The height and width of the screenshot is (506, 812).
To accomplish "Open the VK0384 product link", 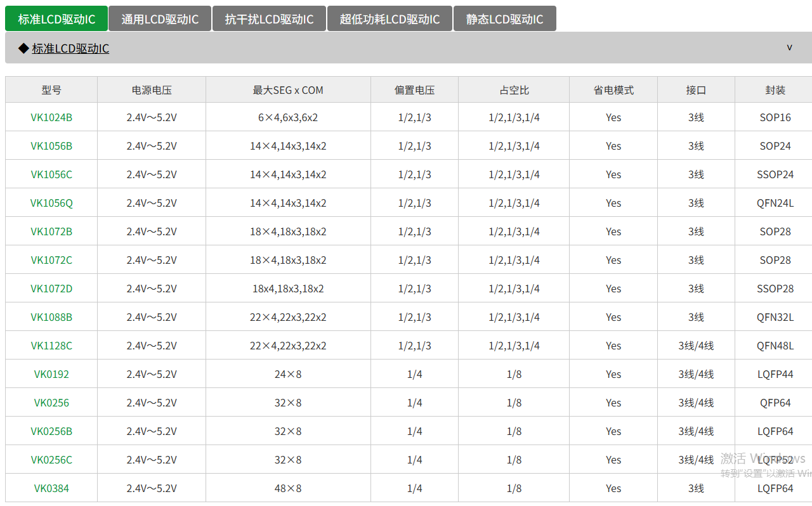I will (x=51, y=488).
